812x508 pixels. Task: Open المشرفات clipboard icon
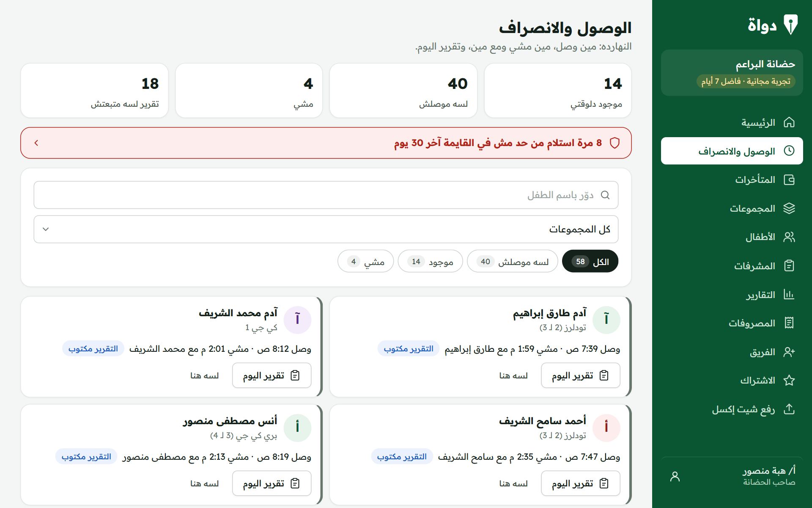coord(789,265)
